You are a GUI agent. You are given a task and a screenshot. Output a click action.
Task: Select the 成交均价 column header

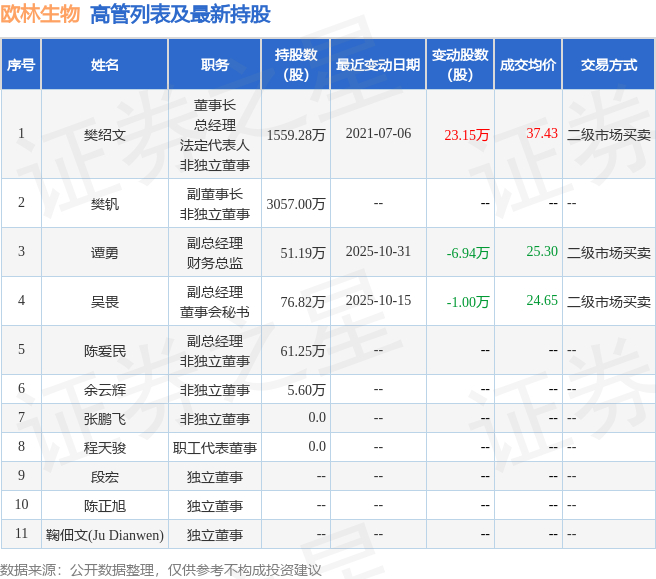[x=528, y=65]
